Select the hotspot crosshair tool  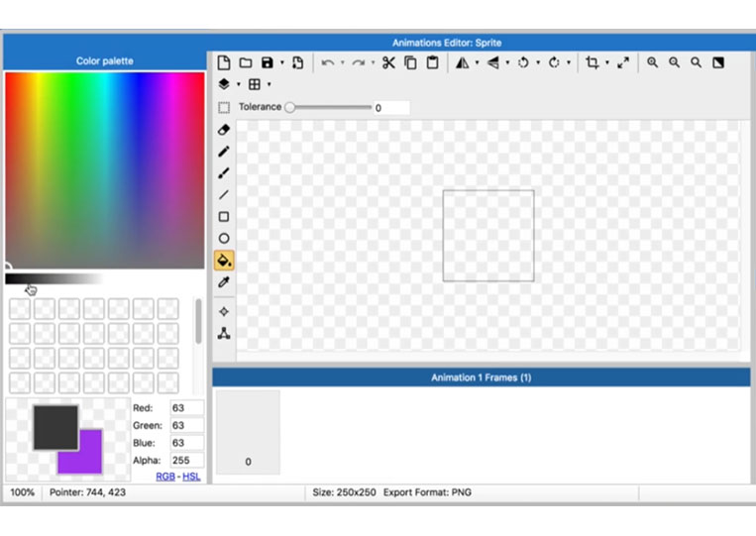(x=224, y=312)
